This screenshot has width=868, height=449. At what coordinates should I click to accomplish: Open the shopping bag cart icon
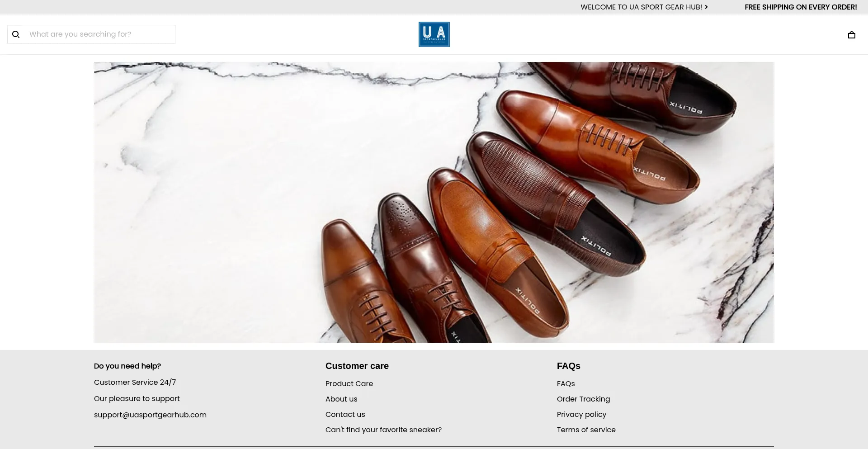[852, 35]
